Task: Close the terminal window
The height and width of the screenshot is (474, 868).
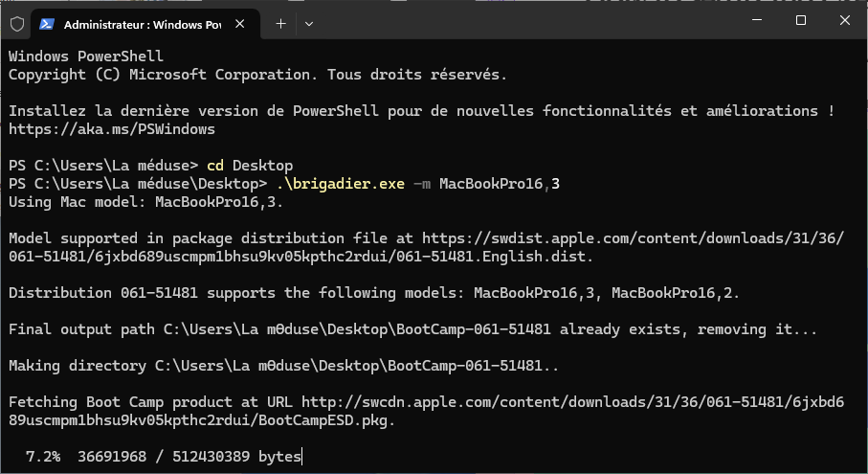Action: [x=844, y=20]
